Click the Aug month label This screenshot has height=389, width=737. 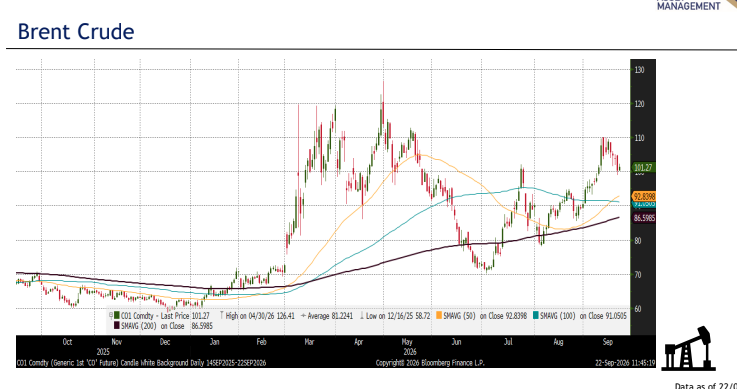click(x=558, y=342)
